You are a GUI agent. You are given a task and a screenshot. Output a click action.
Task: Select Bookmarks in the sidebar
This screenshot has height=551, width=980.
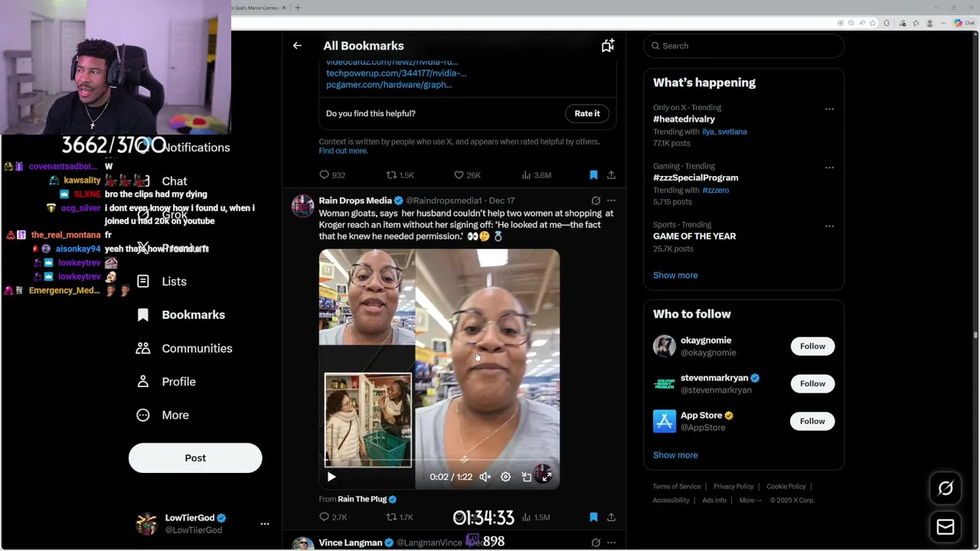click(181, 315)
